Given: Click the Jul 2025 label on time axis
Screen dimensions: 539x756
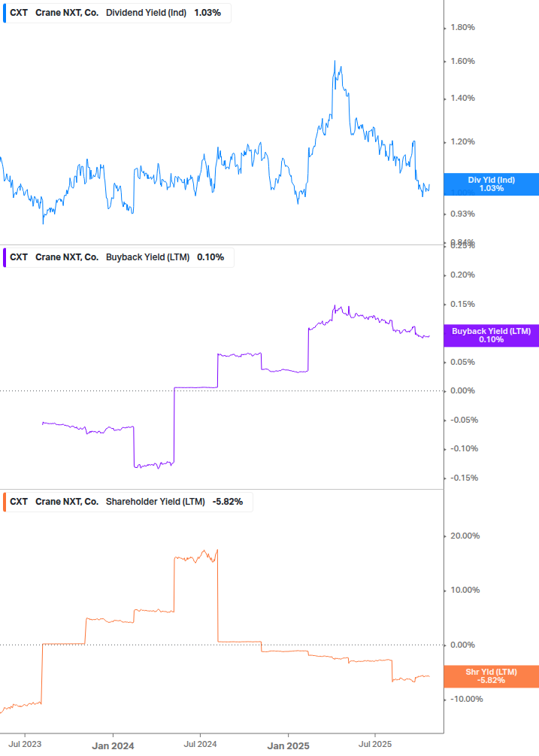Looking at the screenshot, I should click(374, 745).
